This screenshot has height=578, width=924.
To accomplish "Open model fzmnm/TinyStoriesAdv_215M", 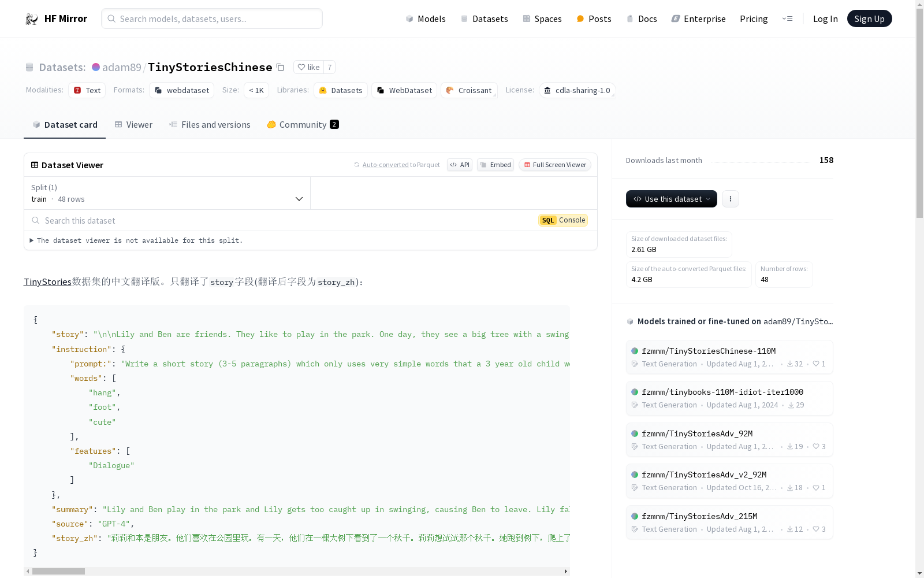I will click(x=729, y=523).
